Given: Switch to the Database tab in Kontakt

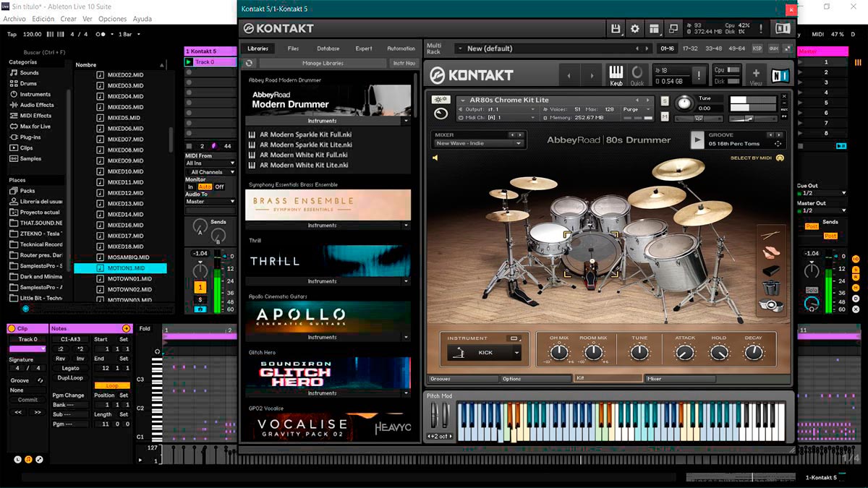Looking at the screenshot, I should click(328, 48).
